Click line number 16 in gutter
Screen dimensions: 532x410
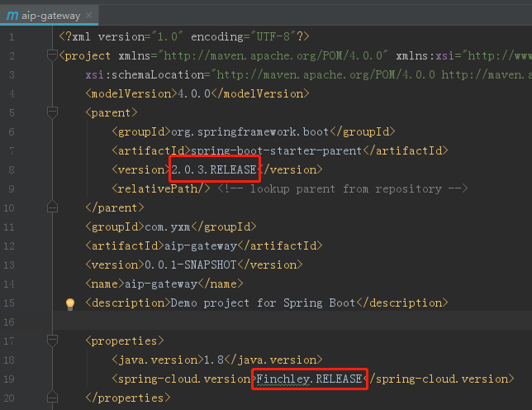[9, 322]
